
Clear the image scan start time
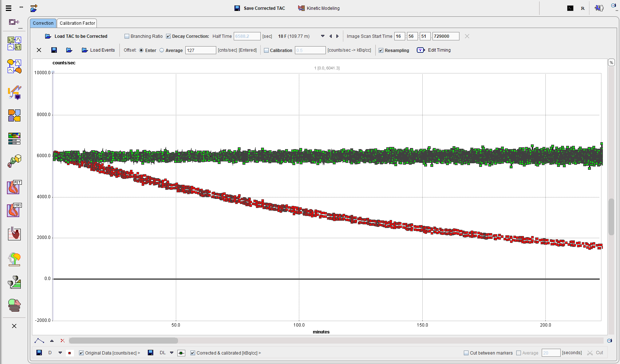[467, 36]
